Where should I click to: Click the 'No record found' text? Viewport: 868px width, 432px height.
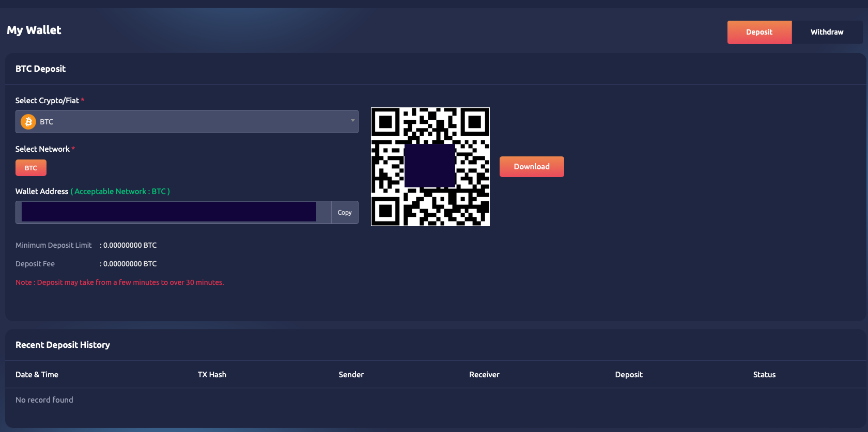[x=44, y=400]
